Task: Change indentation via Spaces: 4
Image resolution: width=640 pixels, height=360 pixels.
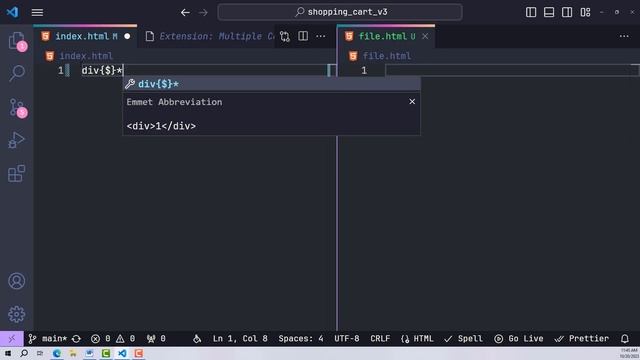Action: click(x=301, y=338)
